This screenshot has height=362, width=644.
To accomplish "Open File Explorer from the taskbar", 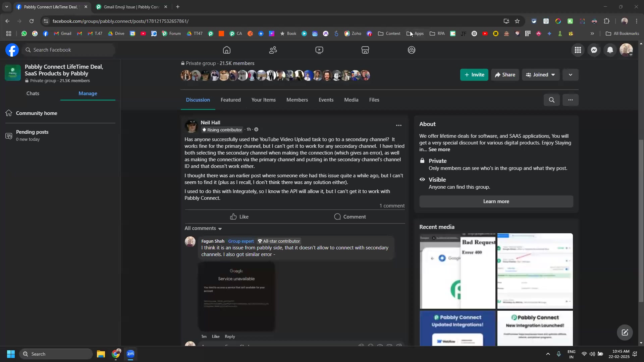I will [101, 354].
